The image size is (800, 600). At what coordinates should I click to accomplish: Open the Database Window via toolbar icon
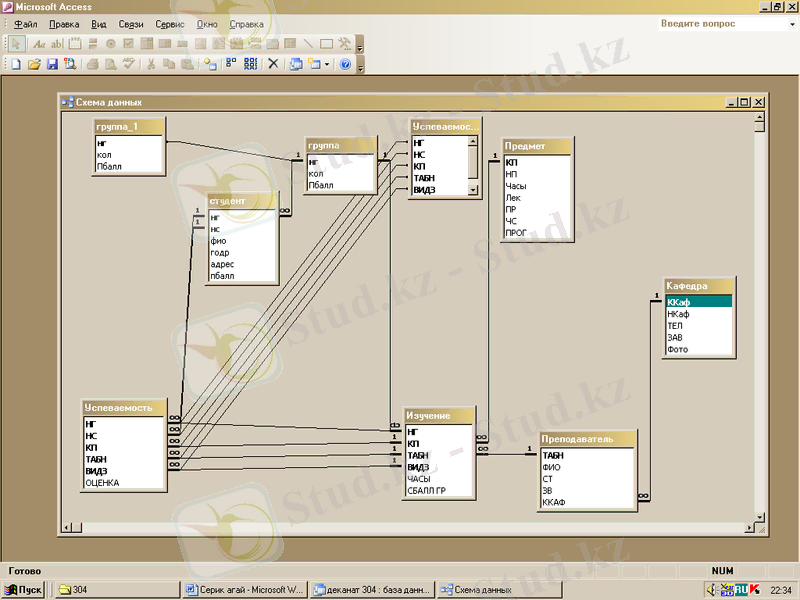pyautogui.click(x=296, y=64)
